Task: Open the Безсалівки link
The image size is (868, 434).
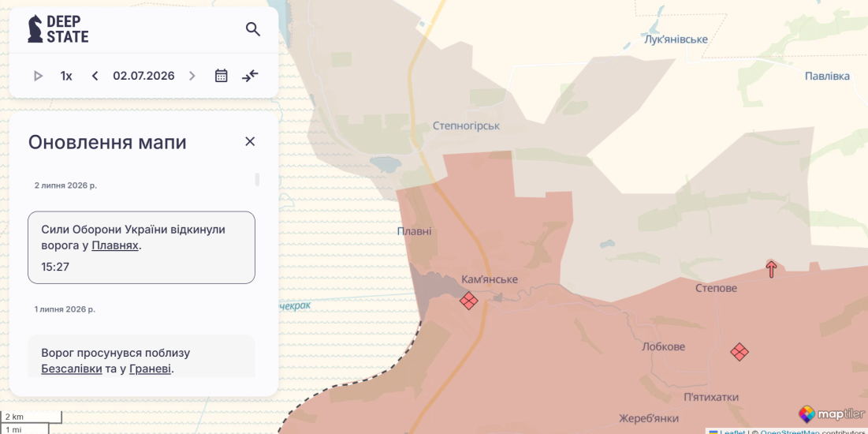Action: point(72,369)
